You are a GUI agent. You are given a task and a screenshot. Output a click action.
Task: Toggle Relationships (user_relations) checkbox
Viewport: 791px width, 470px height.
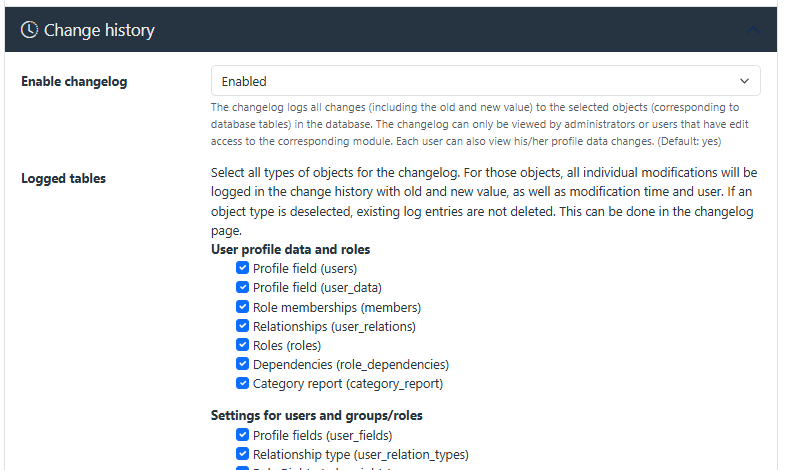[x=242, y=325]
